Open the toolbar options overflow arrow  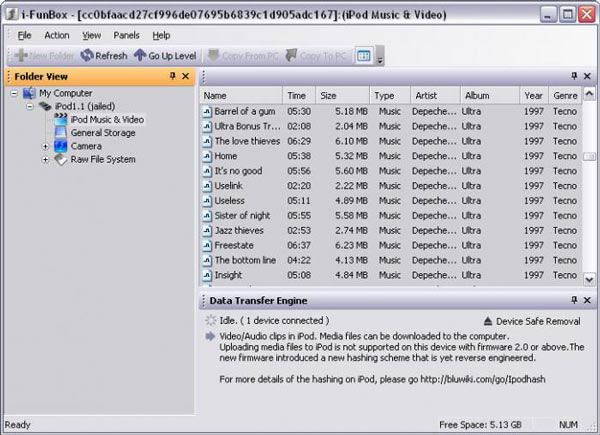[x=380, y=56]
